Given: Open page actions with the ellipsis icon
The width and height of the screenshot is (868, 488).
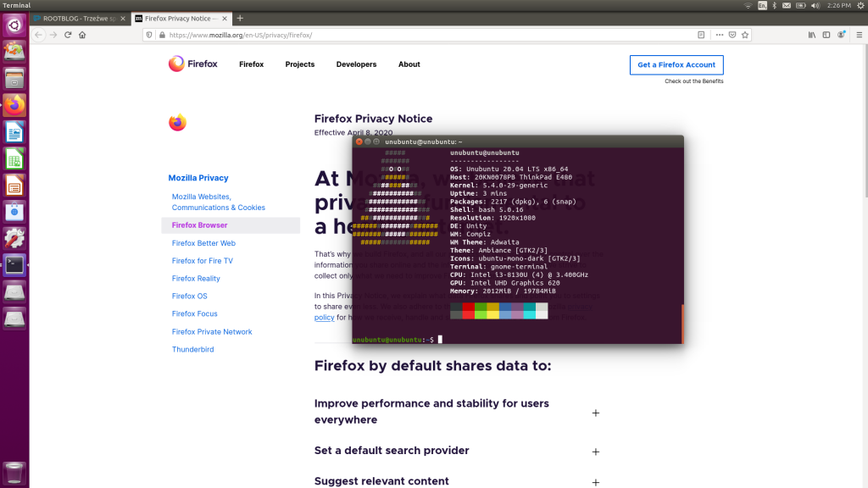Looking at the screenshot, I should [719, 35].
